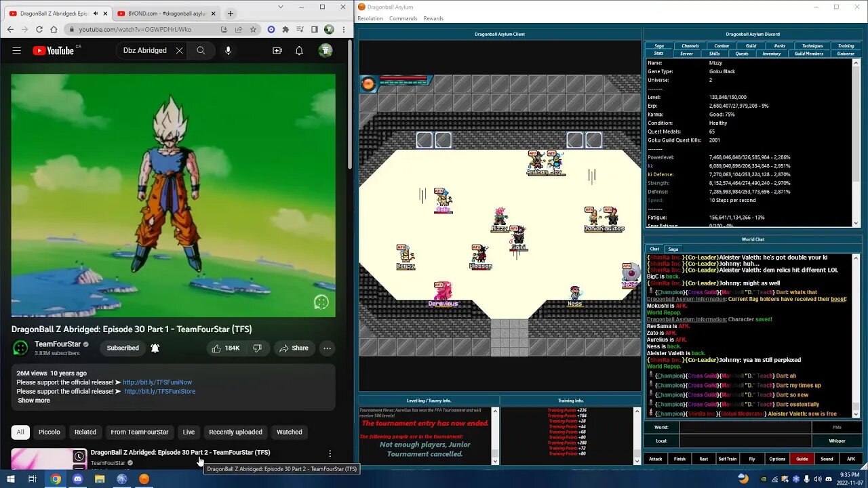The width and height of the screenshot is (868, 488).
Task: Open the Inventory tab
Action: [772, 54]
